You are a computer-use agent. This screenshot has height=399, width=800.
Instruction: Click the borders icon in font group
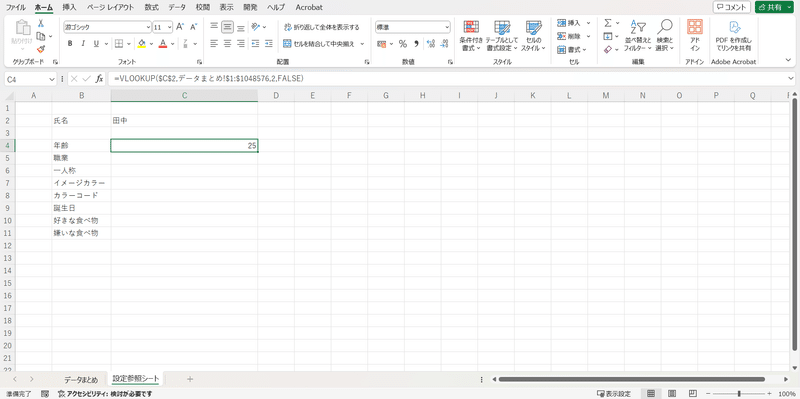pyautogui.click(x=118, y=43)
